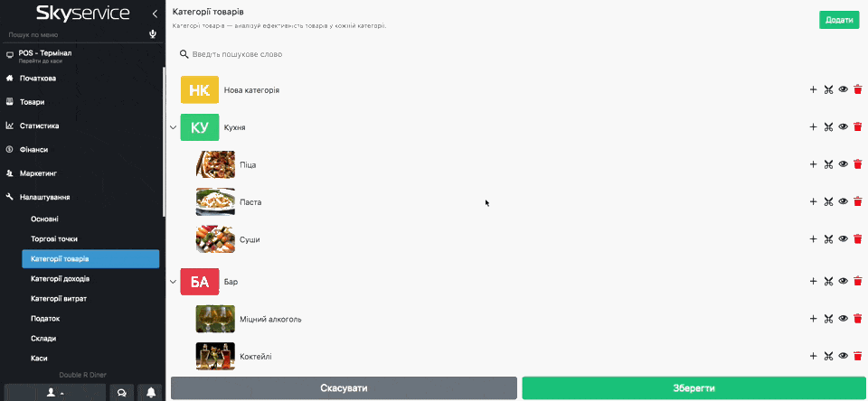
Task: Toggle eye icon for Міцний алкоголь
Action: point(843,319)
